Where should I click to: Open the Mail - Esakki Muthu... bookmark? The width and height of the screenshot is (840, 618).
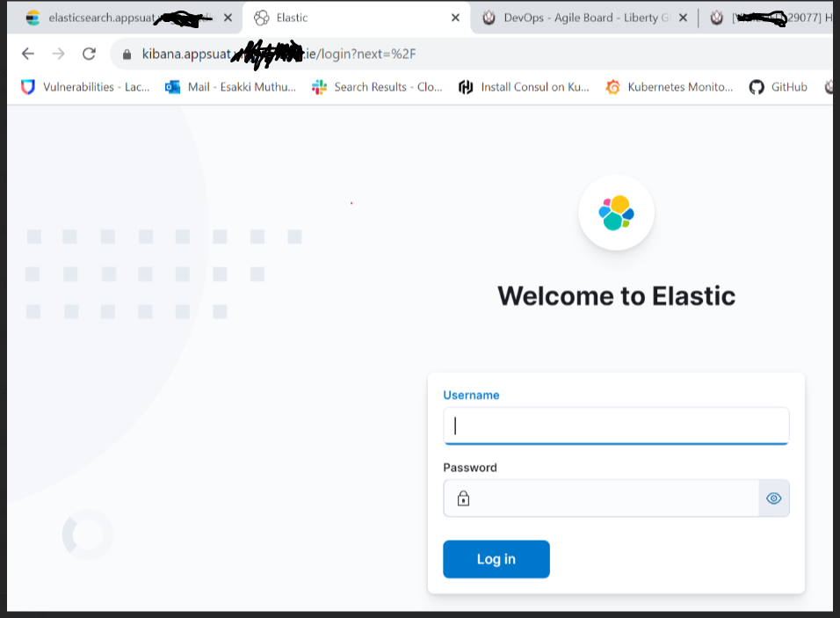[x=231, y=87]
